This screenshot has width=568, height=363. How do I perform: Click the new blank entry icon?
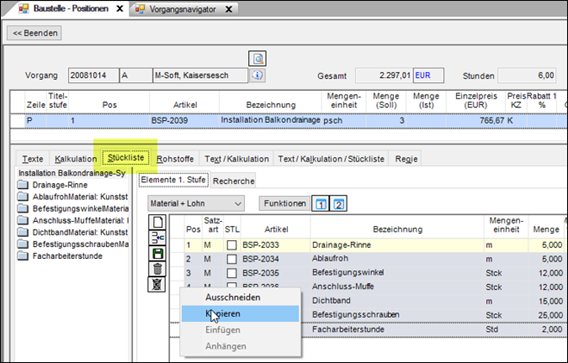pyautogui.click(x=157, y=222)
